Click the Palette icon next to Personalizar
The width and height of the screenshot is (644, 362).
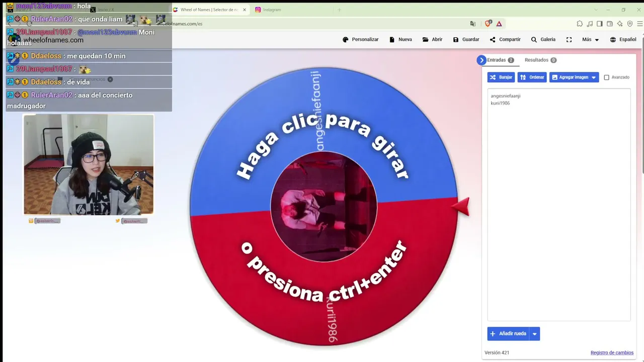tap(345, 40)
